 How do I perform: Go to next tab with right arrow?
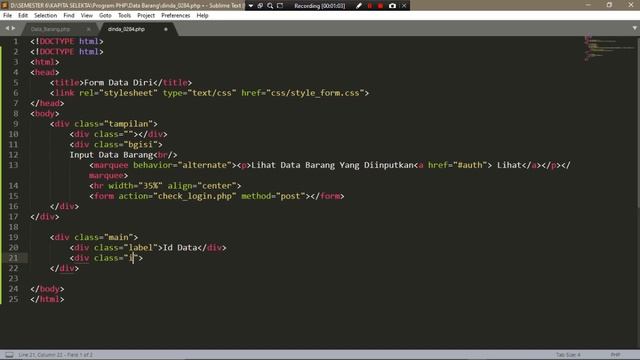click(13, 28)
